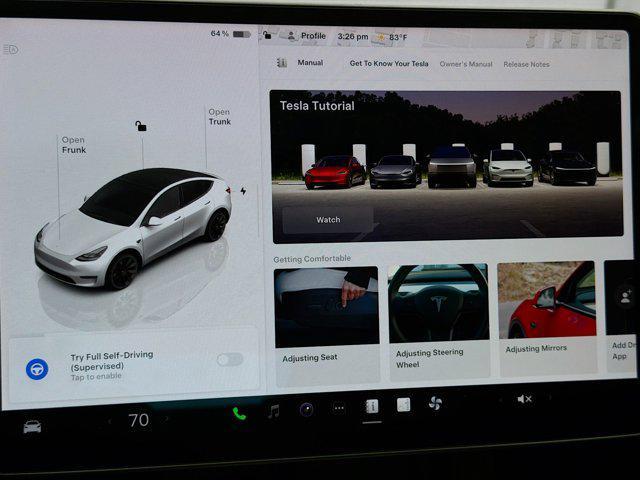Viewport: 640px width, 480px height.
Task: Increase the cabin temperature with right arrow
Action: 167,419
